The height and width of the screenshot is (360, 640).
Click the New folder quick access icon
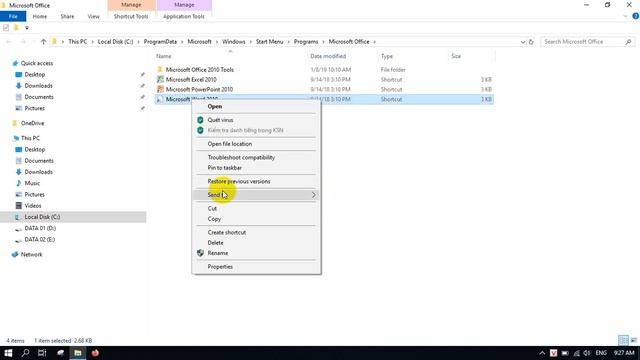coord(16,28)
